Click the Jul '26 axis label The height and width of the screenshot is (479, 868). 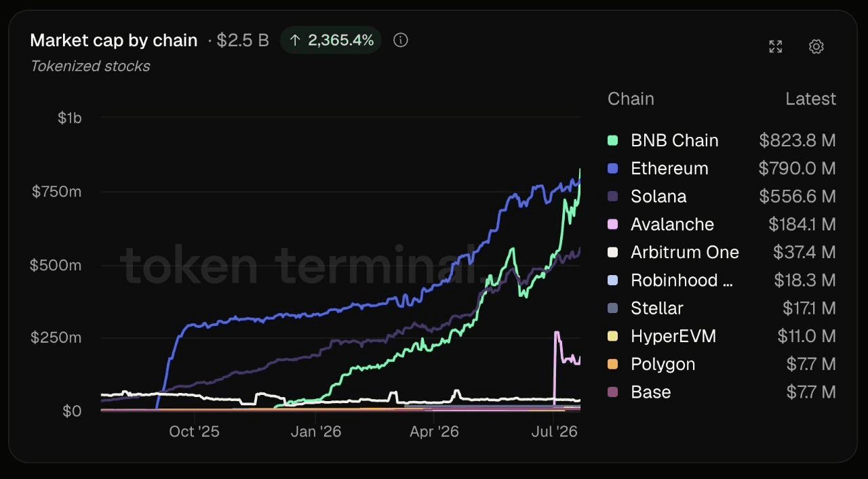tap(554, 432)
